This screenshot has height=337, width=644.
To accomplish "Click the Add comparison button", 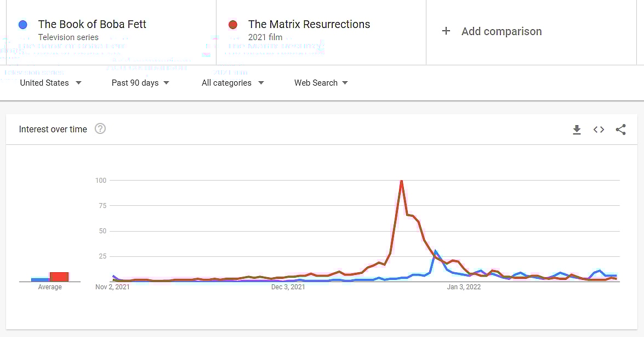I will click(501, 31).
